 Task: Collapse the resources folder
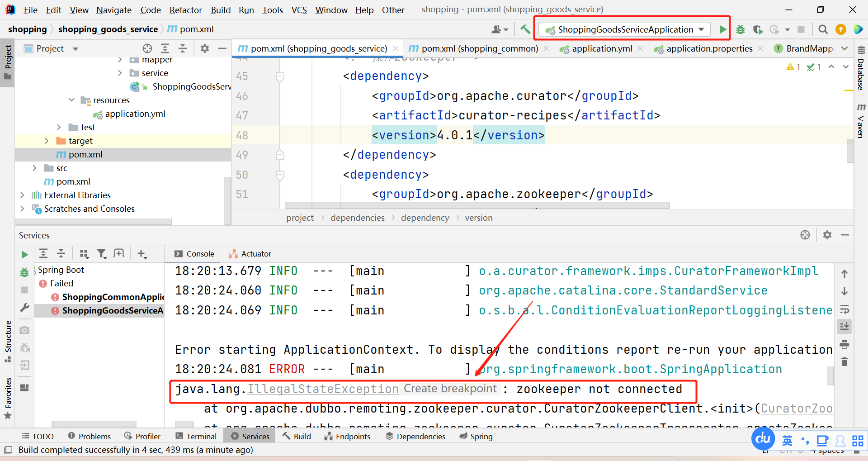(71, 100)
